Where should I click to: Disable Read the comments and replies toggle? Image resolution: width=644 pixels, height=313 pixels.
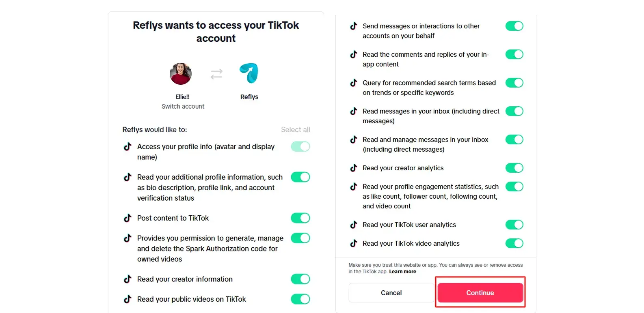514,54
